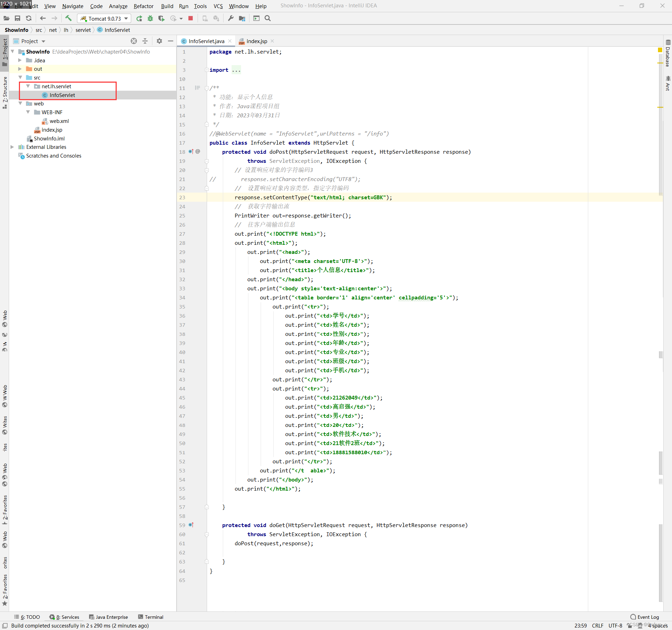The image size is (672, 630).
Task: Start debugging with the bug icon
Action: pyautogui.click(x=150, y=18)
